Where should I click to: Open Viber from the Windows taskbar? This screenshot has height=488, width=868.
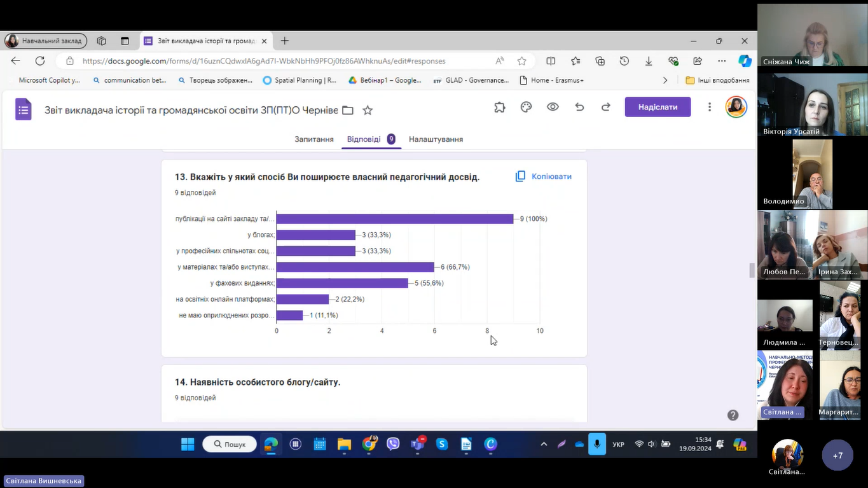coord(393,444)
